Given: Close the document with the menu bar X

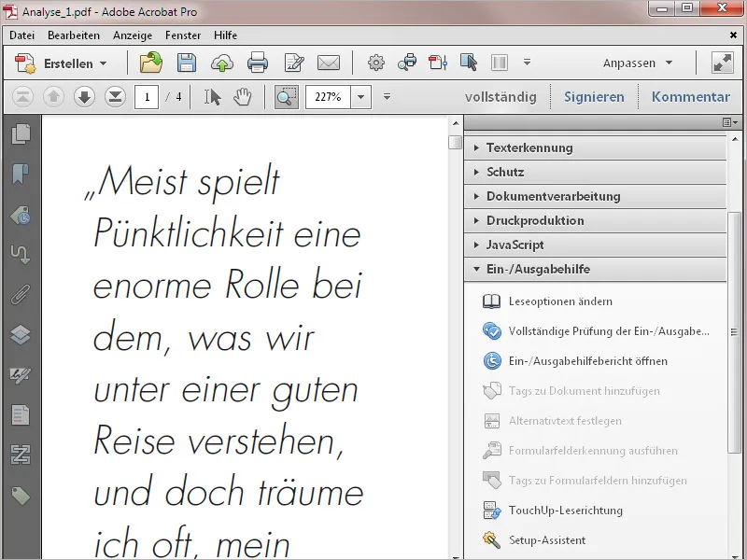Looking at the screenshot, I should coord(733,35).
